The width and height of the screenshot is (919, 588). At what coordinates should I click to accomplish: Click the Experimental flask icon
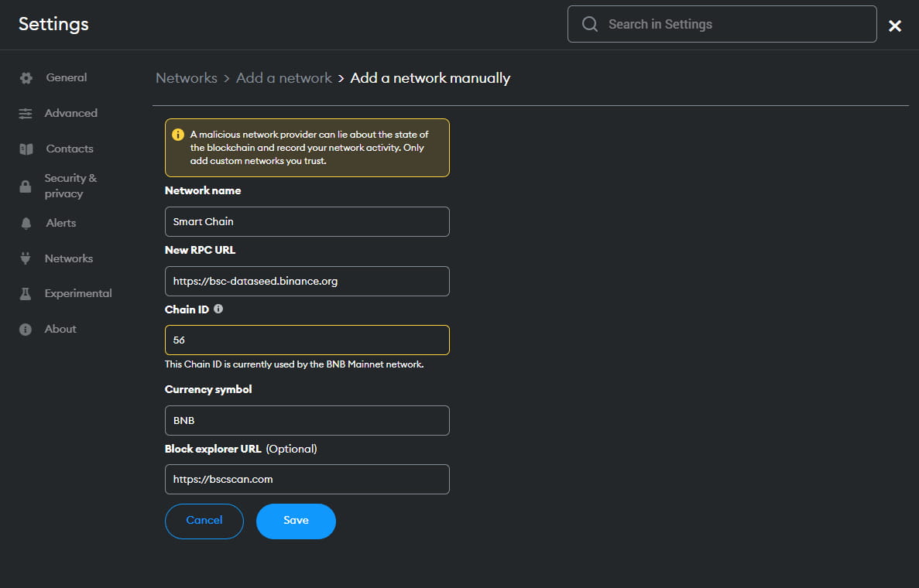pos(26,294)
